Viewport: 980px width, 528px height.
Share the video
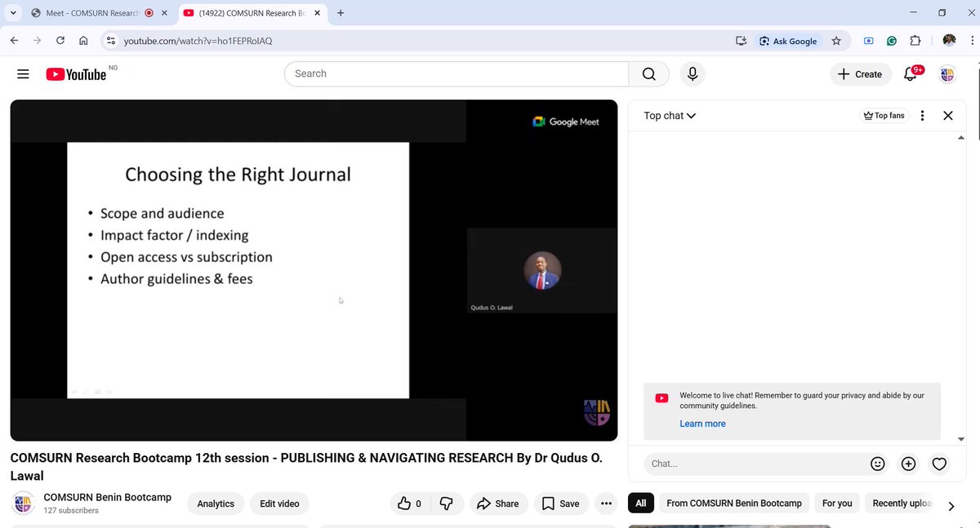[x=498, y=504]
